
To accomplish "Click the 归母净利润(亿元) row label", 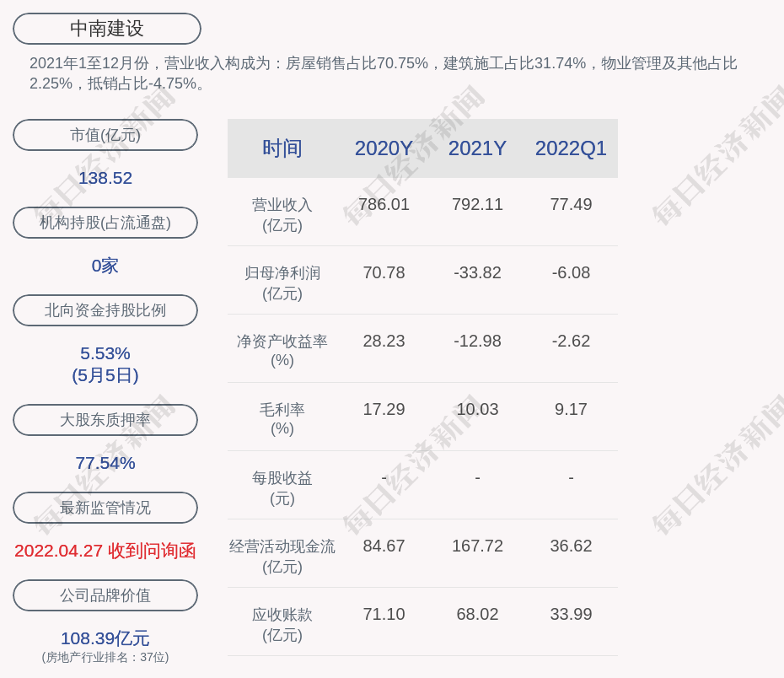I will [282, 283].
